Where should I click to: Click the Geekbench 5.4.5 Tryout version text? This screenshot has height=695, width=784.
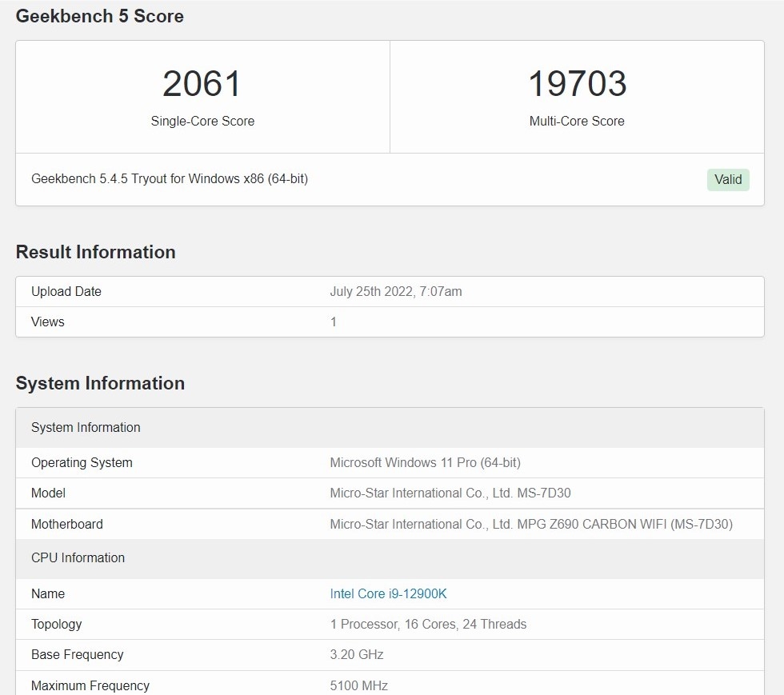[170, 178]
